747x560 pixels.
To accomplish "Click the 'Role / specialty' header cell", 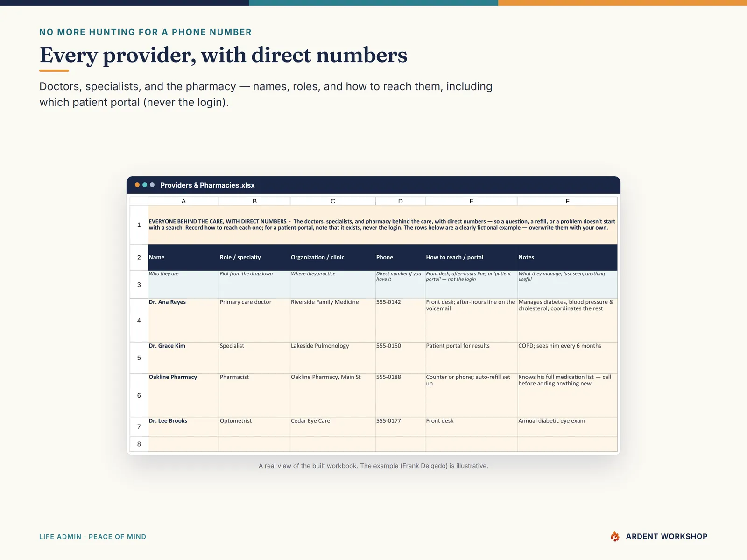I will (254, 257).
